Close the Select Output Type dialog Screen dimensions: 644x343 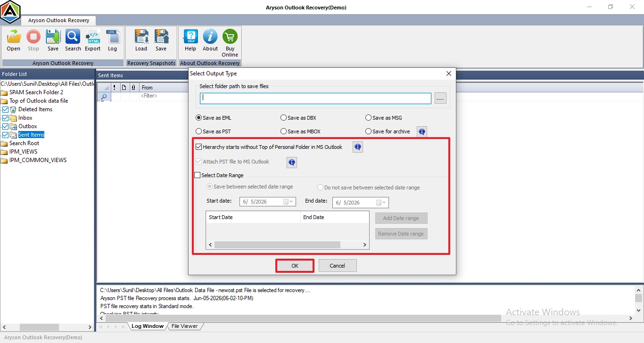[449, 73]
